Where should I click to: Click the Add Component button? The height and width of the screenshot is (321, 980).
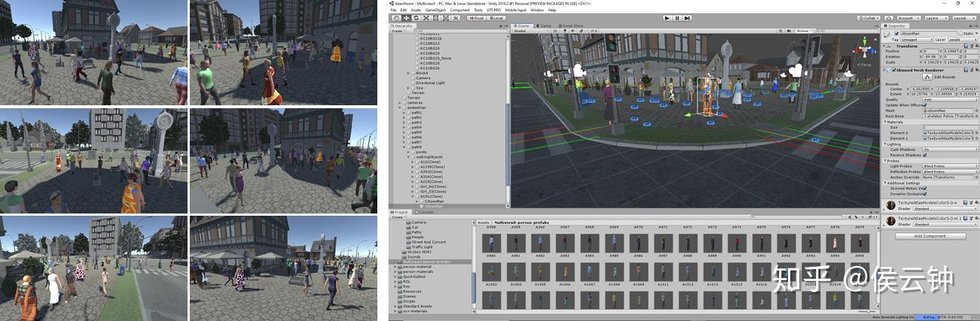pos(929,236)
